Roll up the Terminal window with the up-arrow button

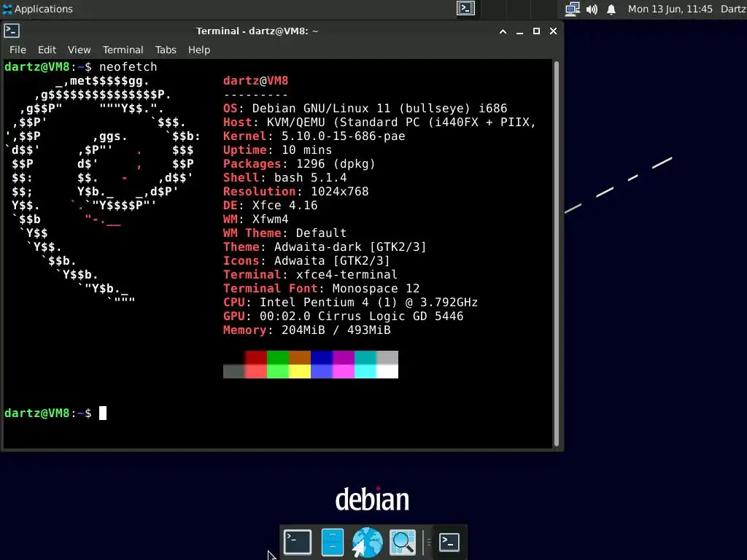click(503, 31)
